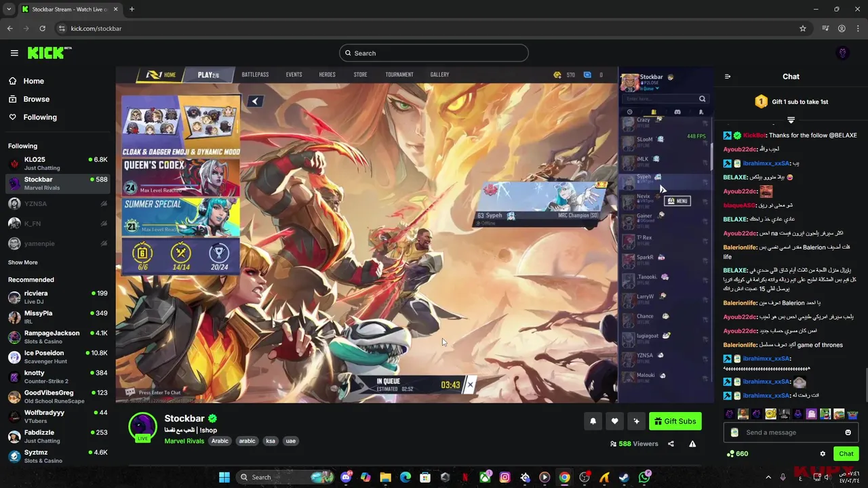Open chat settings gear
868x488 pixels.
823,454
